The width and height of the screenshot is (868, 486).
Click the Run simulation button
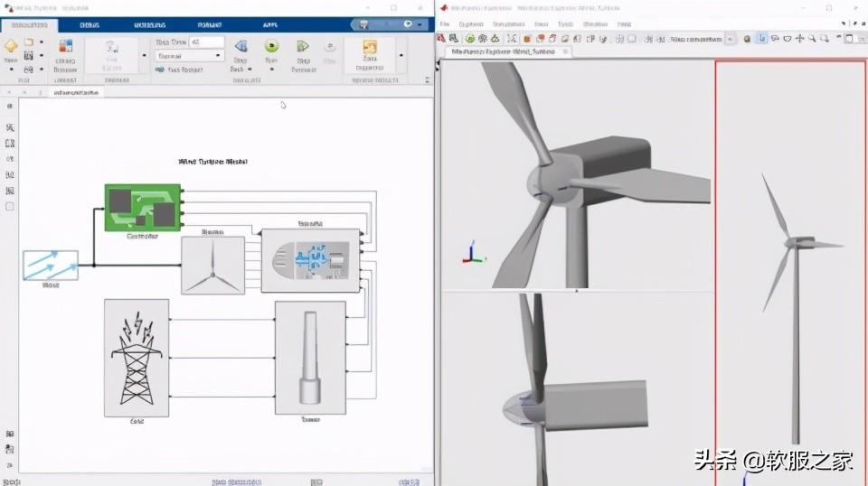[x=271, y=47]
